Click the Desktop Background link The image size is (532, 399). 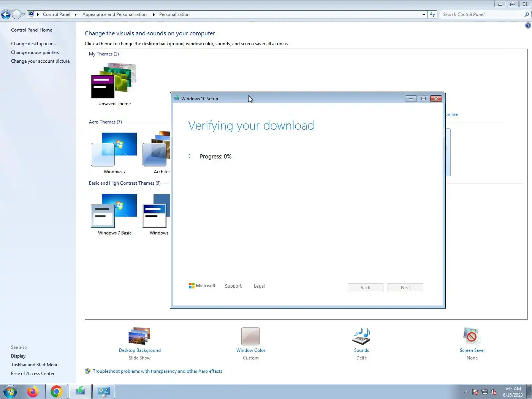pyautogui.click(x=140, y=350)
